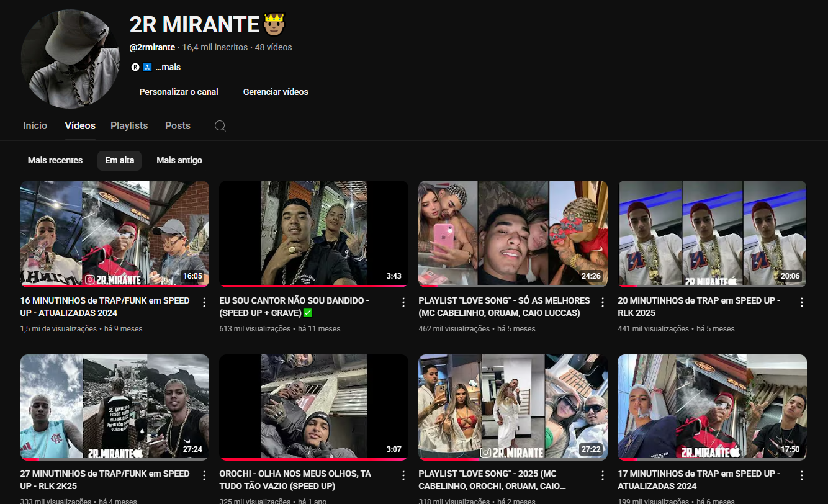Play the thumbnail with 27:24 duration
The height and width of the screenshot is (504, 828).
115,407
